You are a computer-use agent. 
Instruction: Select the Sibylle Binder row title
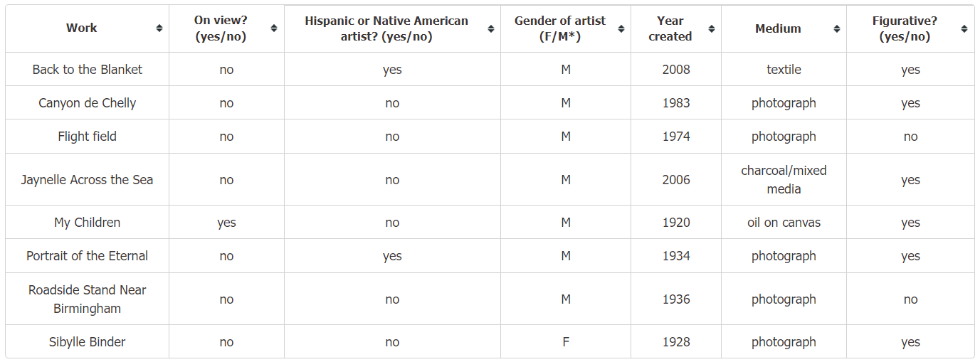88,342
